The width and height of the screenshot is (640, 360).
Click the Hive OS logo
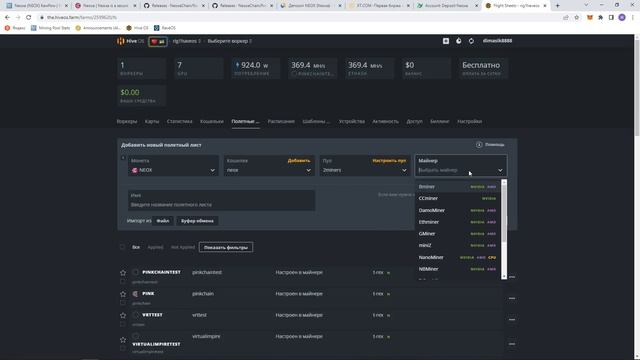130,41
